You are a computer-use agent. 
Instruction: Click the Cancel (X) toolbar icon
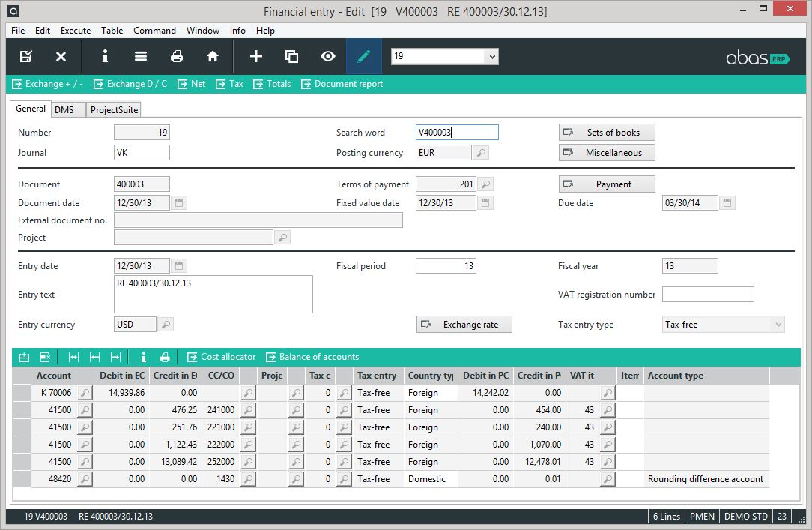coord(61,56)
